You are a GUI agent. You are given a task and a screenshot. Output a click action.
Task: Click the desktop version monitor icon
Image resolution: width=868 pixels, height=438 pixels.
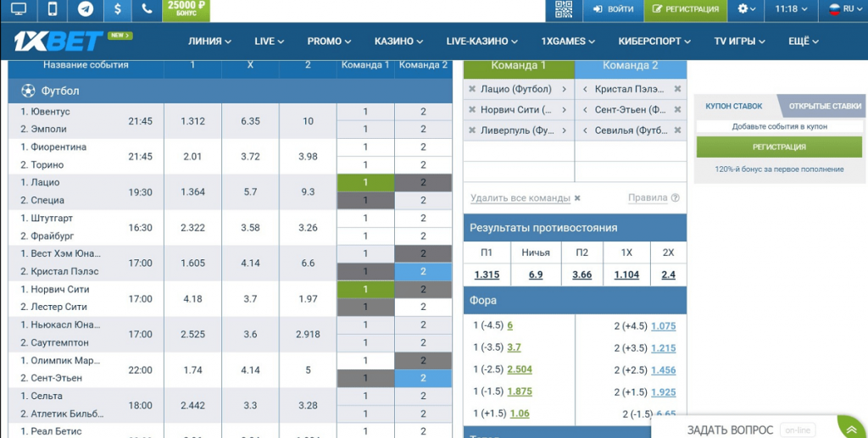(18, 9)
